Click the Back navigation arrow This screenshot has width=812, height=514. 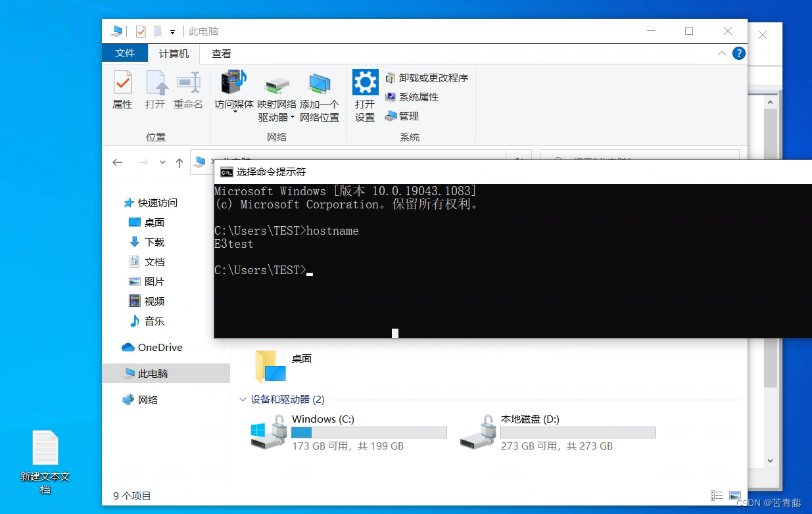(x=118, y=162)
